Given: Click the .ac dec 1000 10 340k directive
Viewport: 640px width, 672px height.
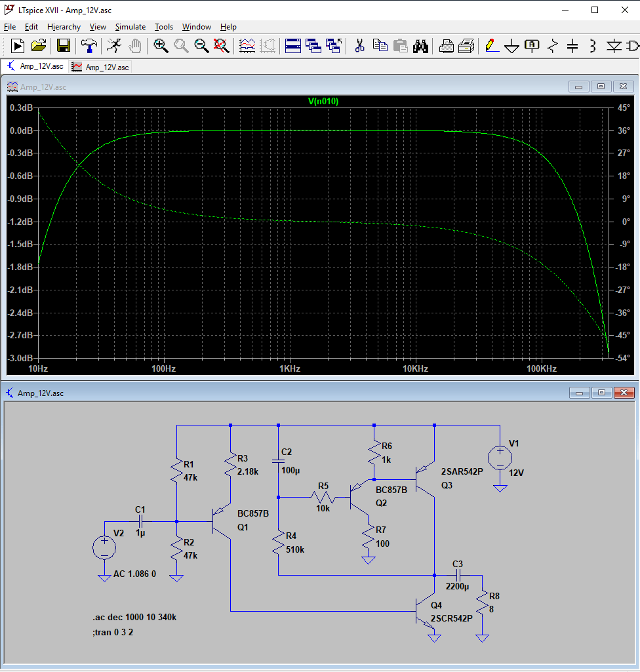Looking at the screenshot, I should 134,618.
